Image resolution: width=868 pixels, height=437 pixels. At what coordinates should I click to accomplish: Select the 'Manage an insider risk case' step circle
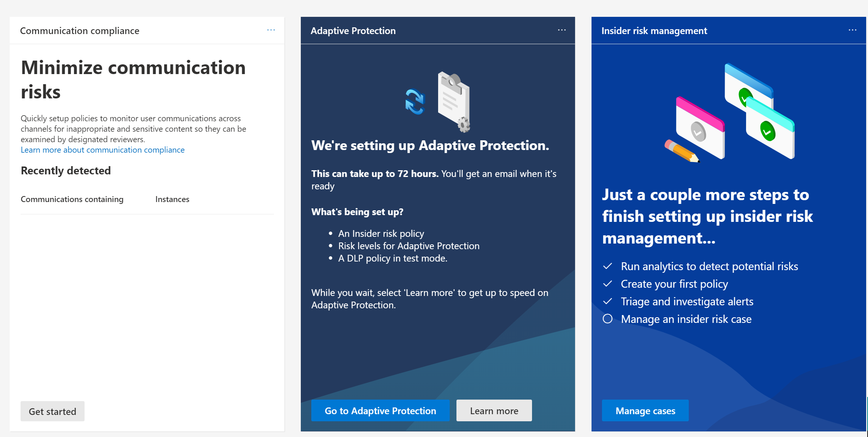click(x=608, y=319)
